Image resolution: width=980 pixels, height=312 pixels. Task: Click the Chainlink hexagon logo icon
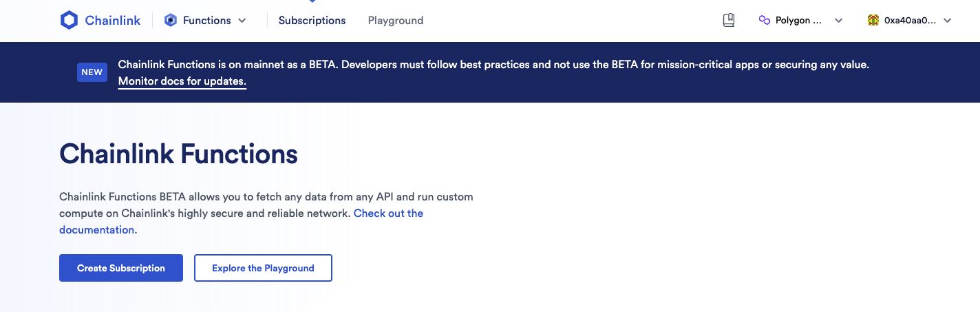69,21
